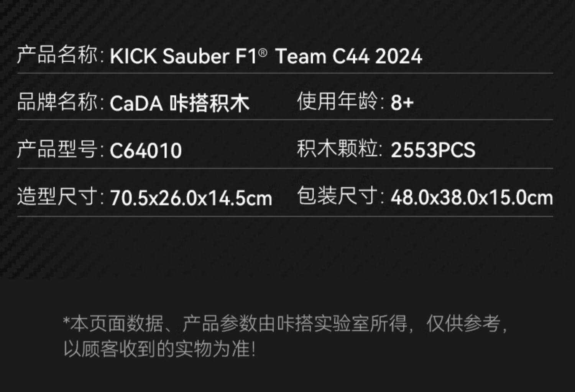Click the 咔搭积木 brand text
Screen dimensions: 575x392
(209, 103)
